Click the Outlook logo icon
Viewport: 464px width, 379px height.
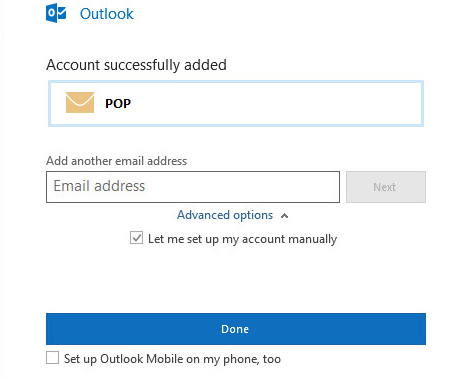56,13
